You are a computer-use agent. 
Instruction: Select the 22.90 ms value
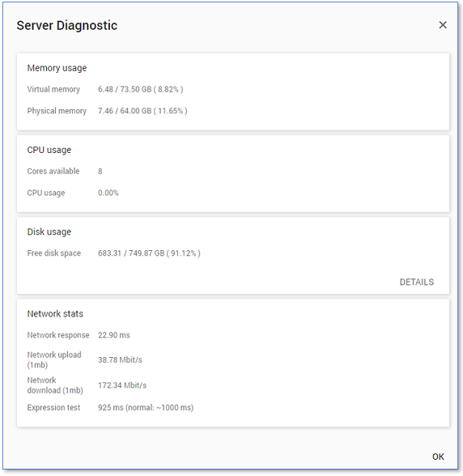(x=113, y=335)
